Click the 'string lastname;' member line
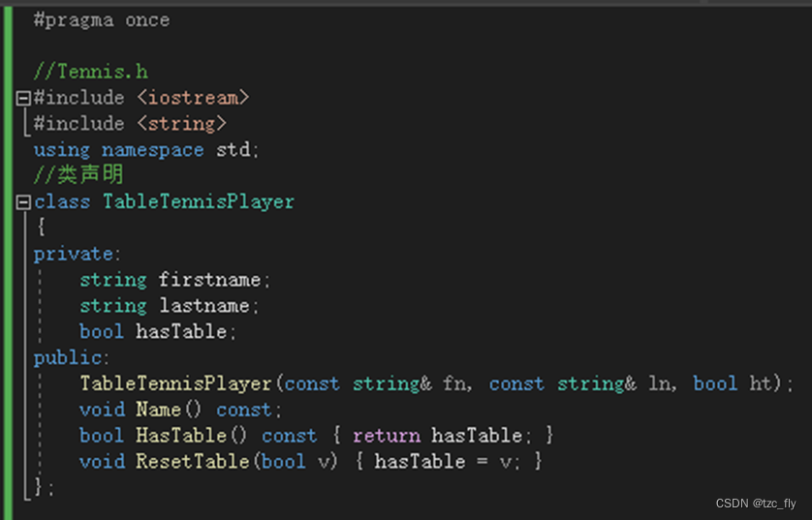 click(x=170, y=306)
